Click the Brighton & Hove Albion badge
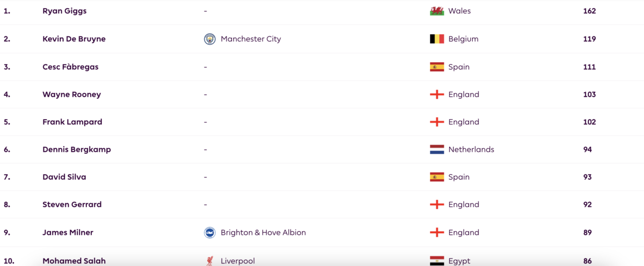The height and width of the screenshot is (266, 644). 210,233
